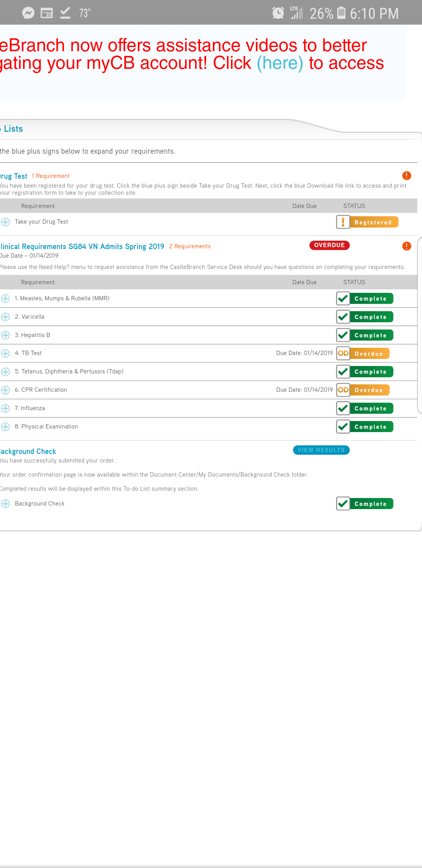Click the (here) assistance videos link
Image resolution: width=422 pixels, height=868 pixels.
point(280,63)
